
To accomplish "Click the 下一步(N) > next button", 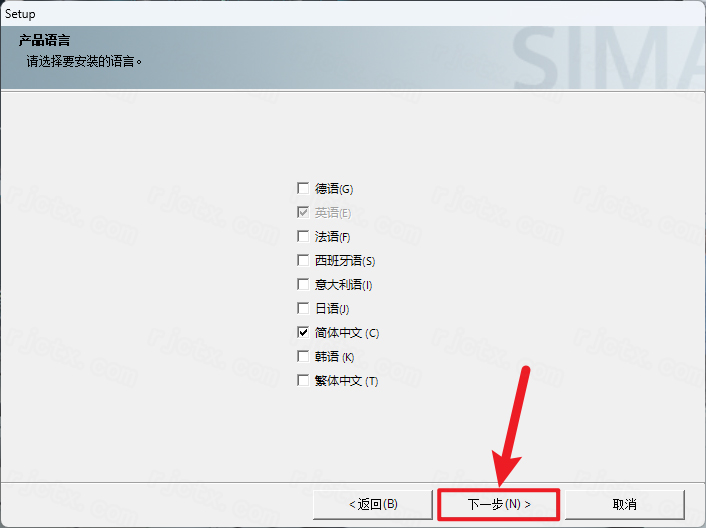I will (498, 503).
